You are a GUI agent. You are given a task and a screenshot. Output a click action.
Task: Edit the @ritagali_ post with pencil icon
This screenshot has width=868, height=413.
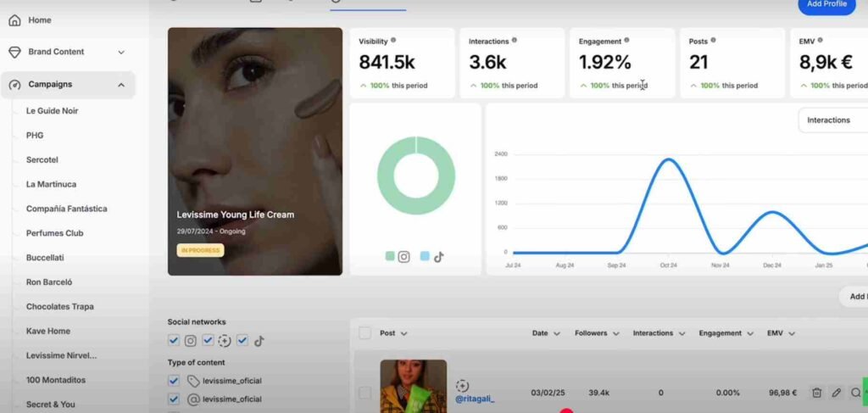(837, 393)
